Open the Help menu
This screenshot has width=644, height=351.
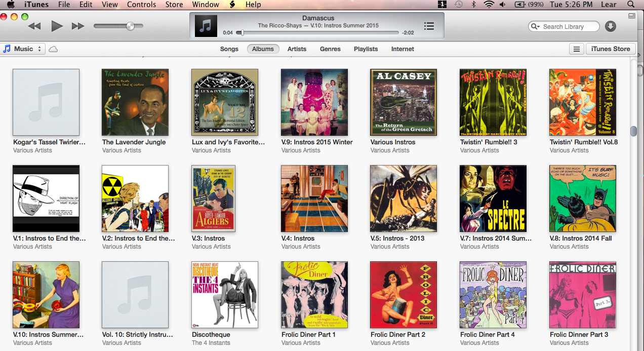253,5
